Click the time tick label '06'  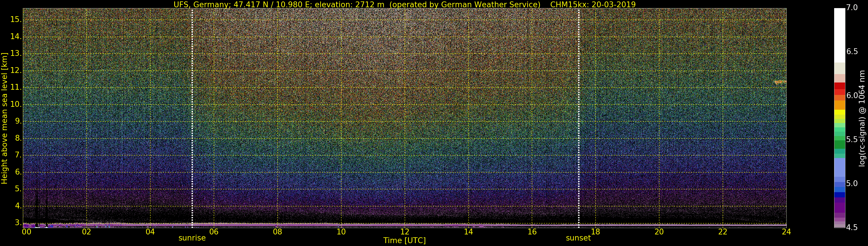click(x=214, y=232)
